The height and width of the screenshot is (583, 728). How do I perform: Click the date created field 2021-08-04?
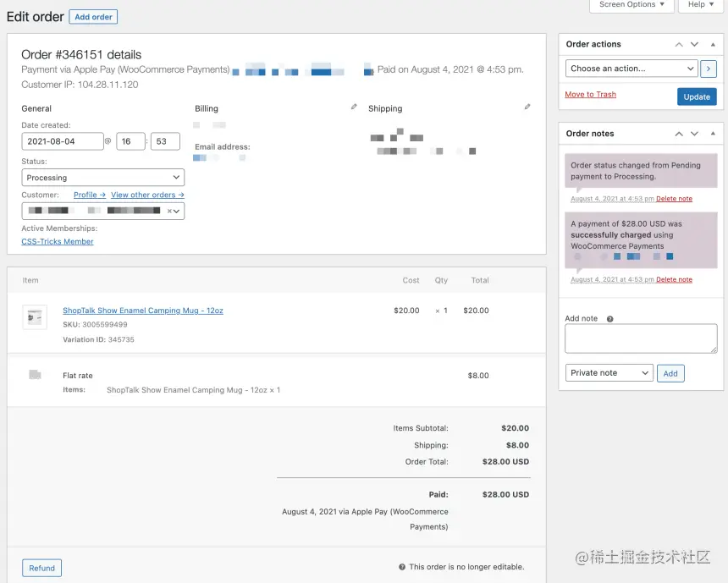click(x=63, y=141)
